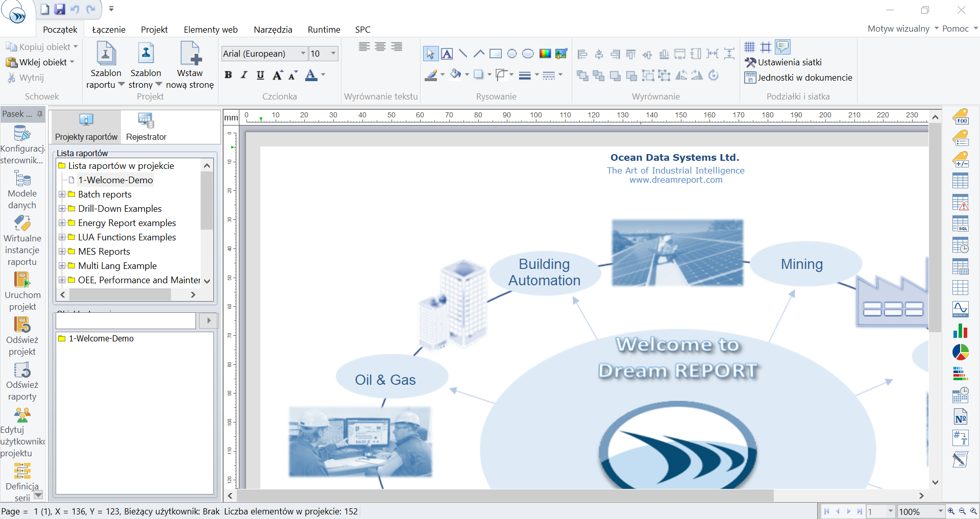Open the Arial font family dropdown
This screenshot has width=980, height=519.
coord(303,54)
